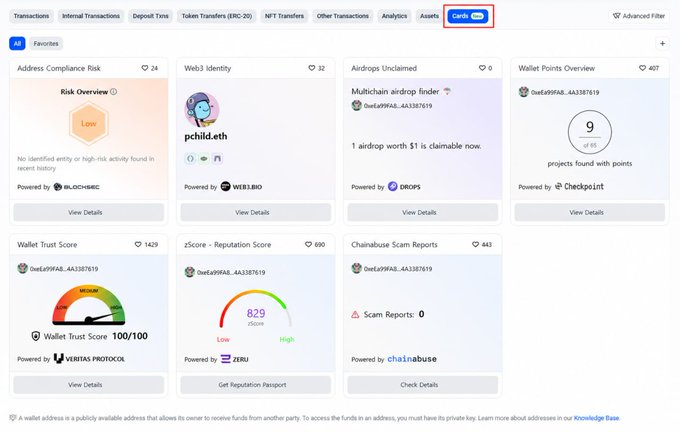Click heart icon on Airdrops Unclaimed card
The image size is (680, 432).
click(482, 68)
